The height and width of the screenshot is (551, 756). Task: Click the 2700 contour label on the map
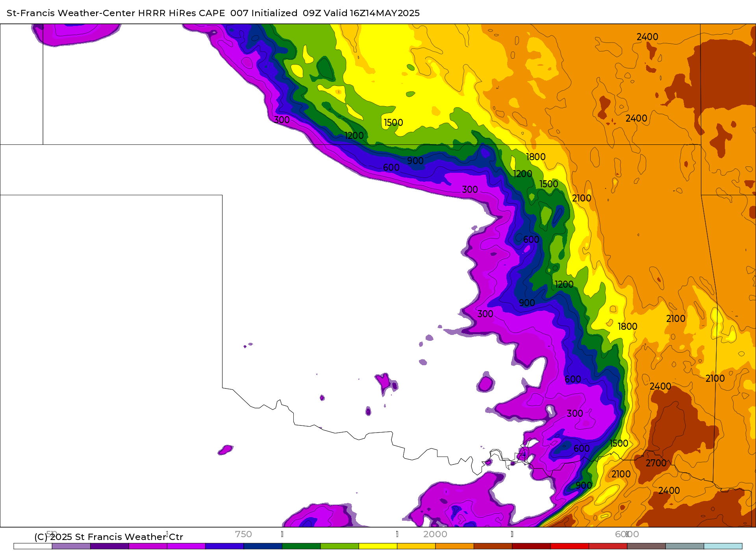click(x=656, y=463)
